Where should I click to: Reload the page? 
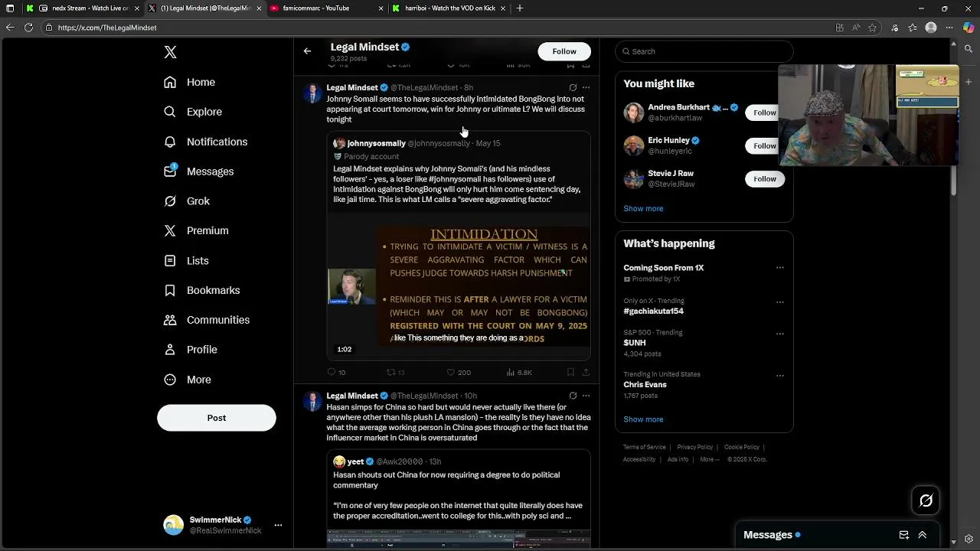(28, 28)
